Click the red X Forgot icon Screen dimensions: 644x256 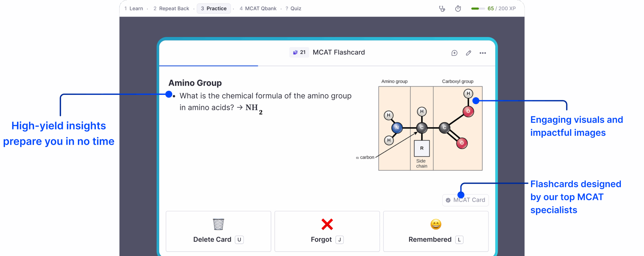(327, 224)
